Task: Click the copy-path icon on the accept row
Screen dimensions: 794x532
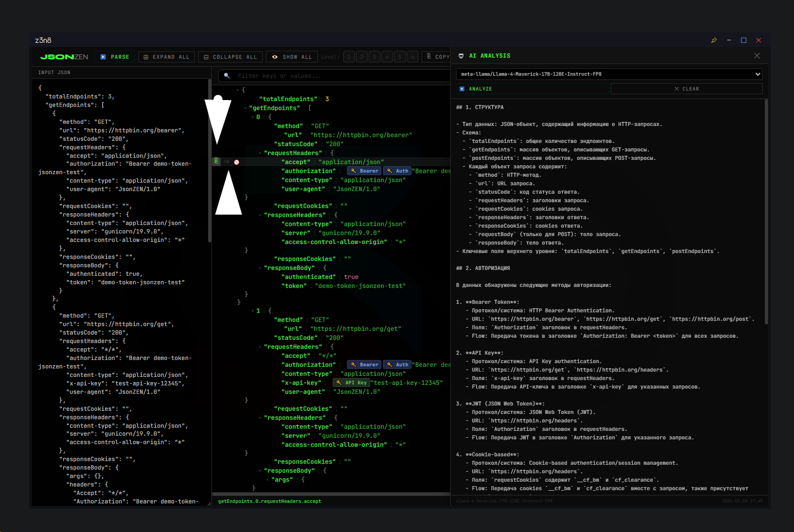Action: pos(217,161)
